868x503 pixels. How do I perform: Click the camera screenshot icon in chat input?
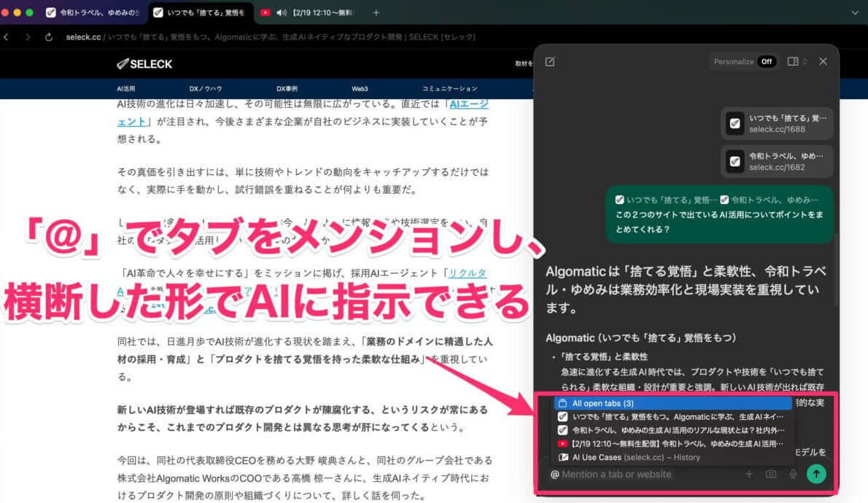point(770,475)
